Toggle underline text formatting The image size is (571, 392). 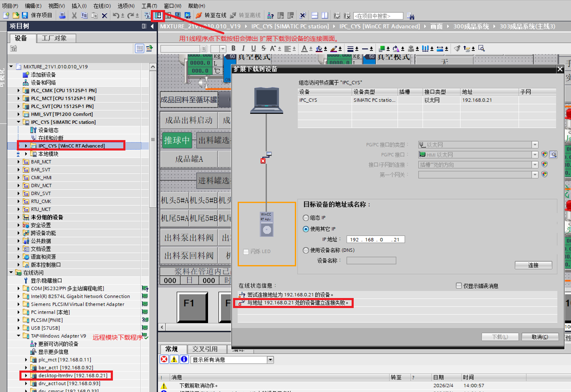(253, 49)
